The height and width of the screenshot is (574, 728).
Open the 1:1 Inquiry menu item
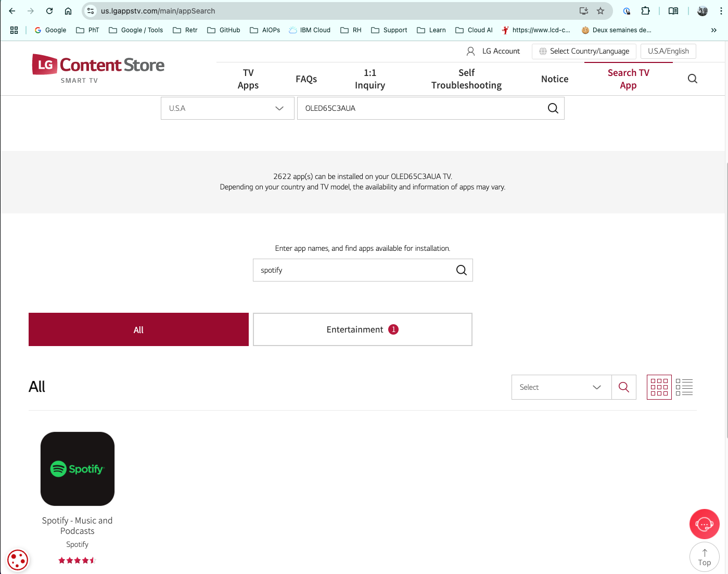point(370,79)
